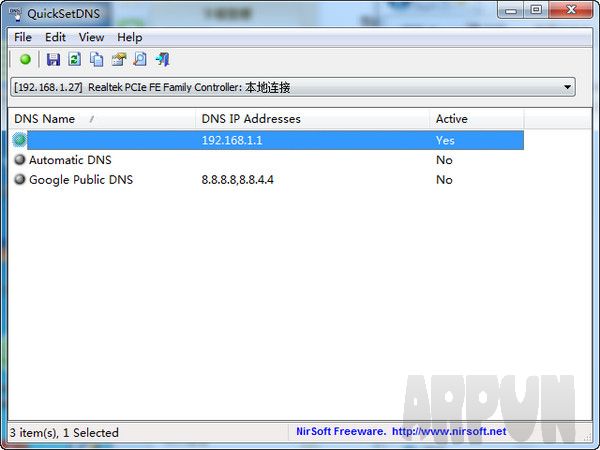Click the window resize grip in status bar
600x450 pixels.
point(588,436)
